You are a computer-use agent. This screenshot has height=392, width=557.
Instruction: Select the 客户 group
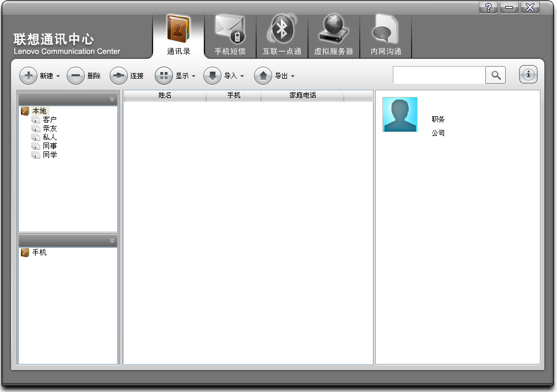pos(50,119)
